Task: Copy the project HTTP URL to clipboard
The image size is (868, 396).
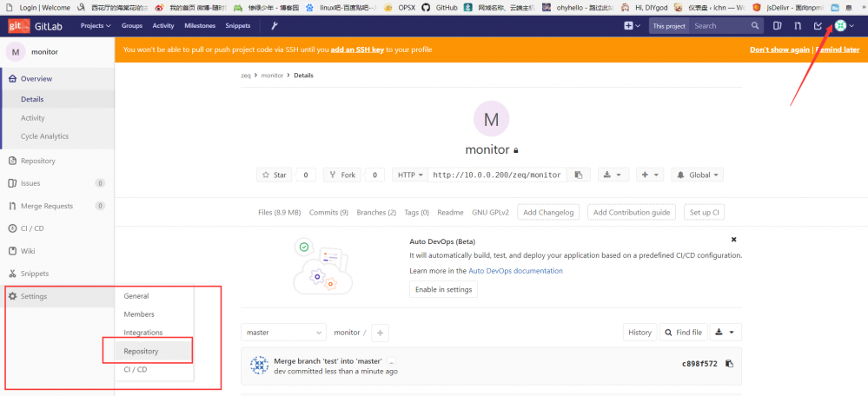Action: [x=579, y=175]
